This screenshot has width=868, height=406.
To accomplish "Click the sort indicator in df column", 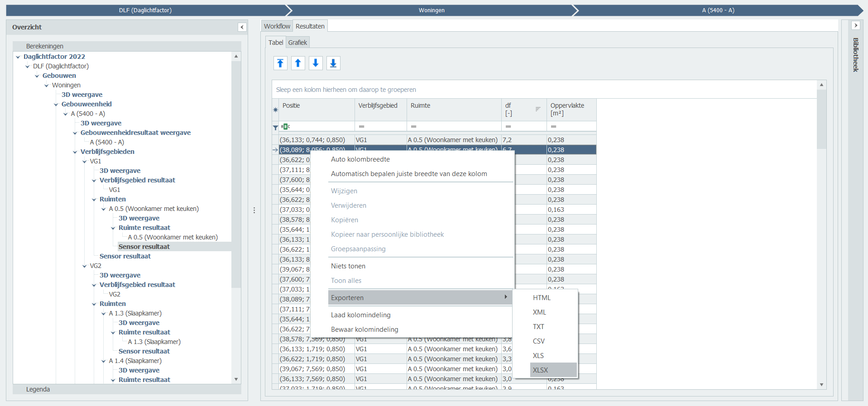I will click(x=537, y=109).
